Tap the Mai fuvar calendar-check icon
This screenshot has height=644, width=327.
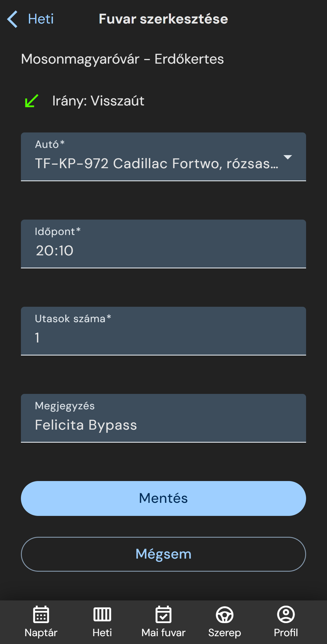click(x=163, y=614)
